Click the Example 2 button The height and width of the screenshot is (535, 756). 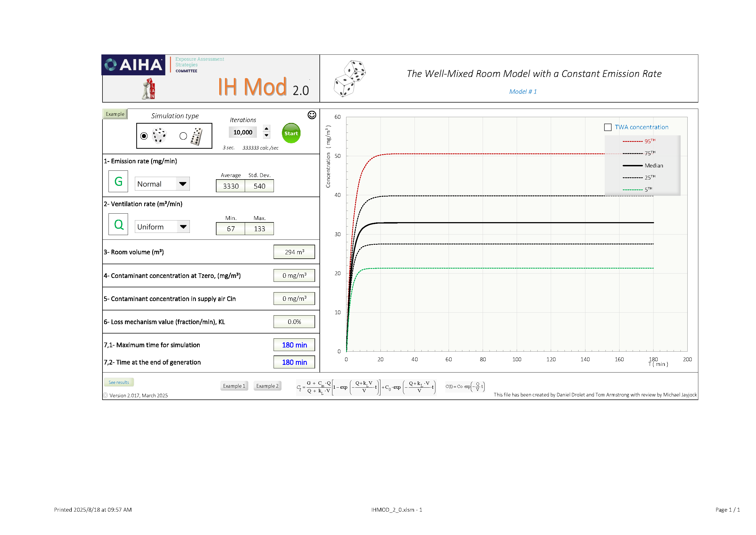(x=267, y=386)
